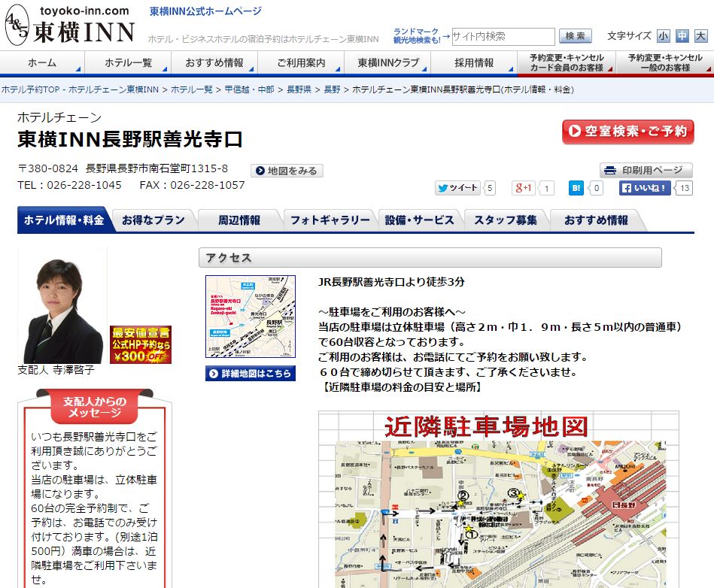Click the Facebook いいね! button
Image resolution: width=714 pixels, height=588 pixels.
(645, 188)
